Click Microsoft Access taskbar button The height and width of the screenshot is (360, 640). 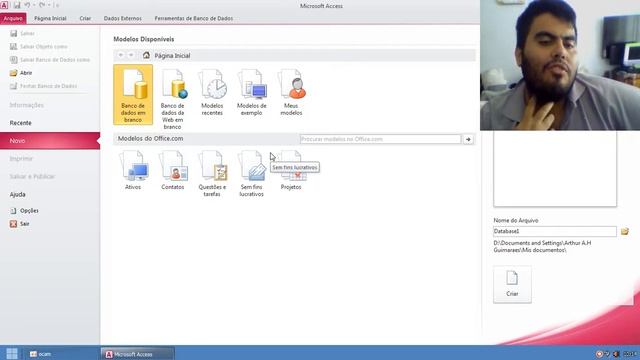pyautogui.click(x=138, y=354)
